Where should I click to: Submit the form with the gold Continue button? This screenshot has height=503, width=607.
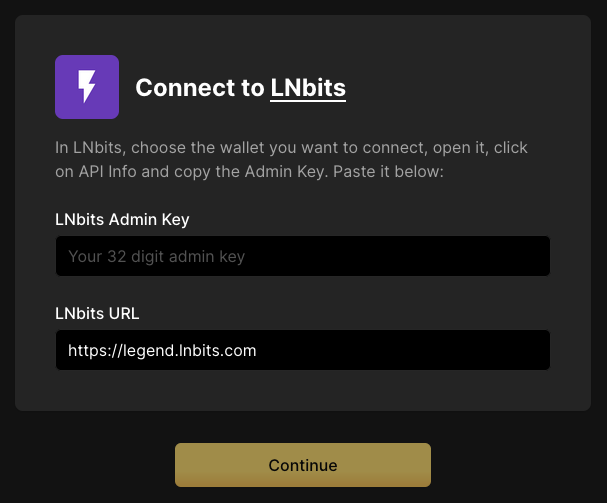coord(303,465)
